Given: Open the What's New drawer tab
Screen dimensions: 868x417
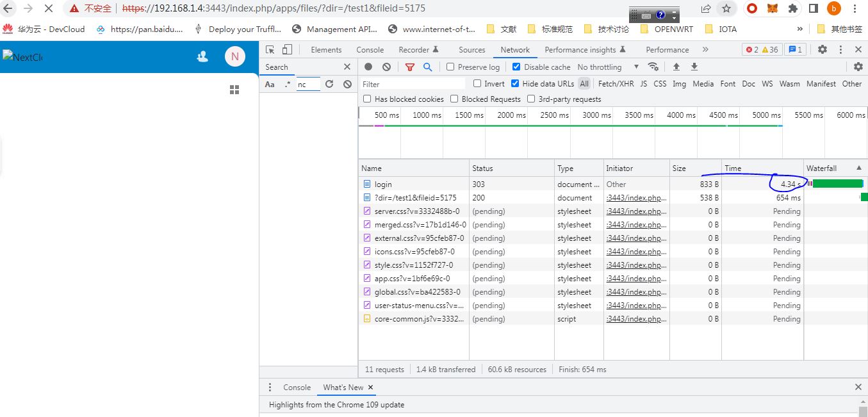Looking at the screenshot, I should pos(342,387).
